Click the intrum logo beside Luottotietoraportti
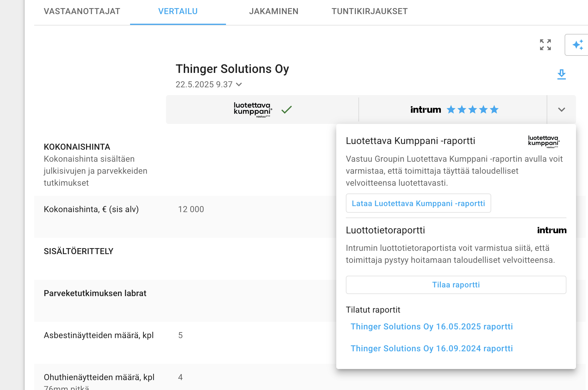 [x=551, y=230]
